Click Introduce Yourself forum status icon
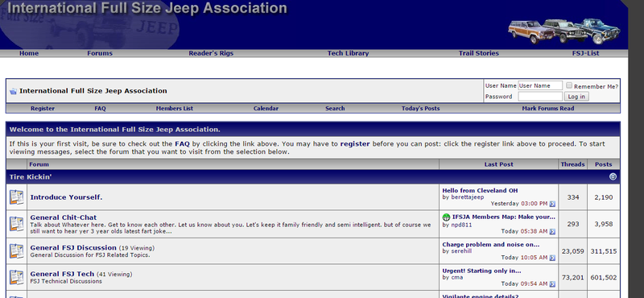Viewport: 644px width, 298px height. click(x=17, y=197)
